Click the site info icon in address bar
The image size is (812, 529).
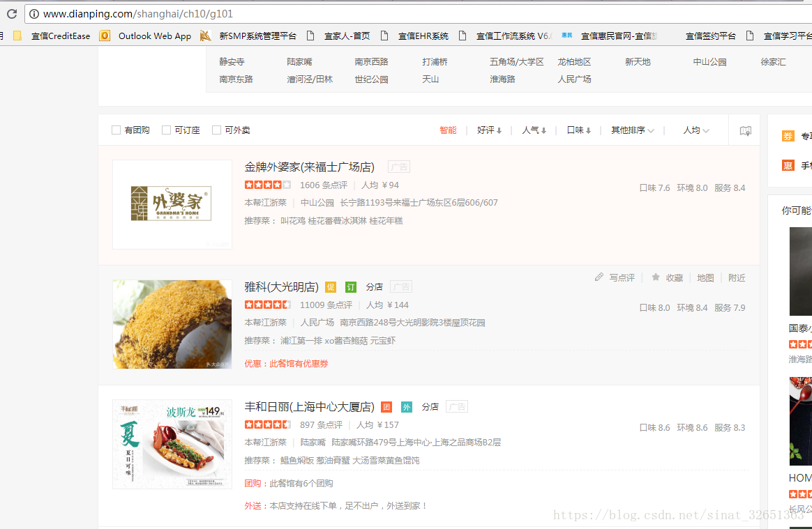pyautogui.click(x=33, y=14)
